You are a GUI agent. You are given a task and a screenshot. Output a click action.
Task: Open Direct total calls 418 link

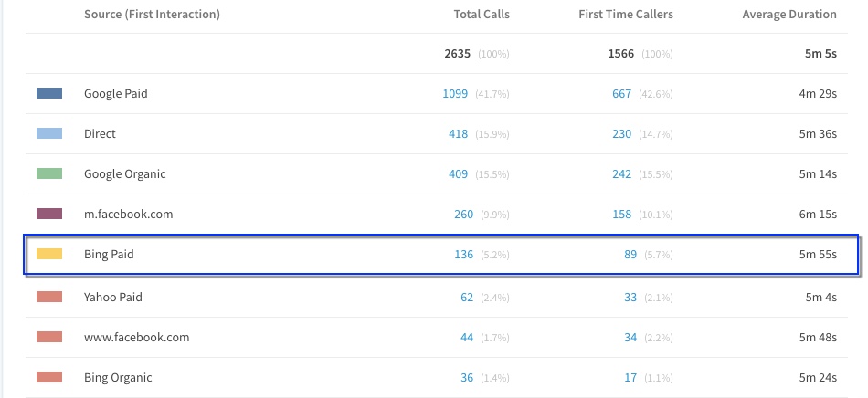[459, 134]
